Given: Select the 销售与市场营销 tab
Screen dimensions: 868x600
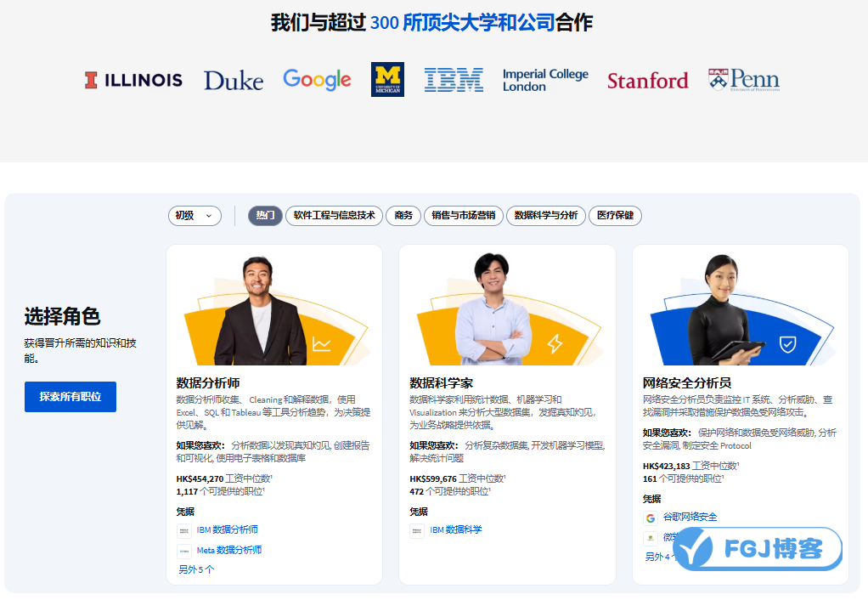Looking at the screenshot, I should (x=464, y=216).
